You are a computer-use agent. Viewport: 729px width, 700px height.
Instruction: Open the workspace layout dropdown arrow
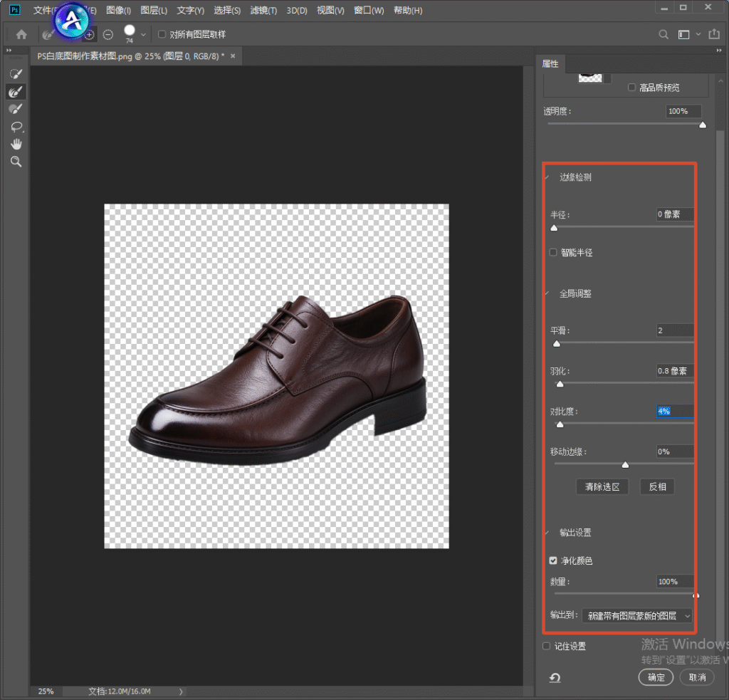pyautogui.click(x=698, y=34)
